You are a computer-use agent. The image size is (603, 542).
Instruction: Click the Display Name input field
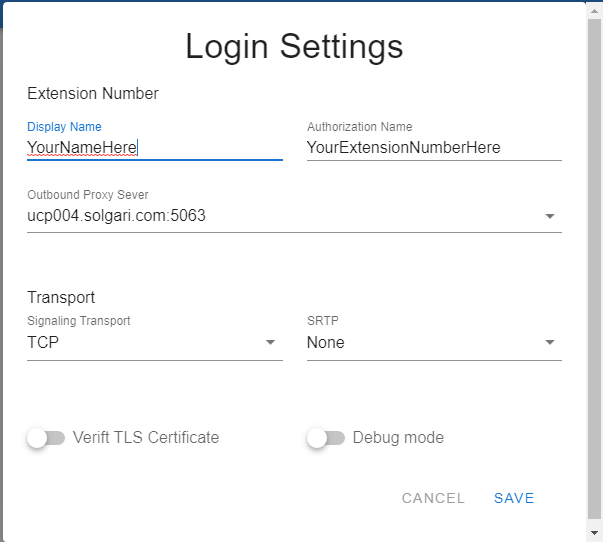point(154,148)
